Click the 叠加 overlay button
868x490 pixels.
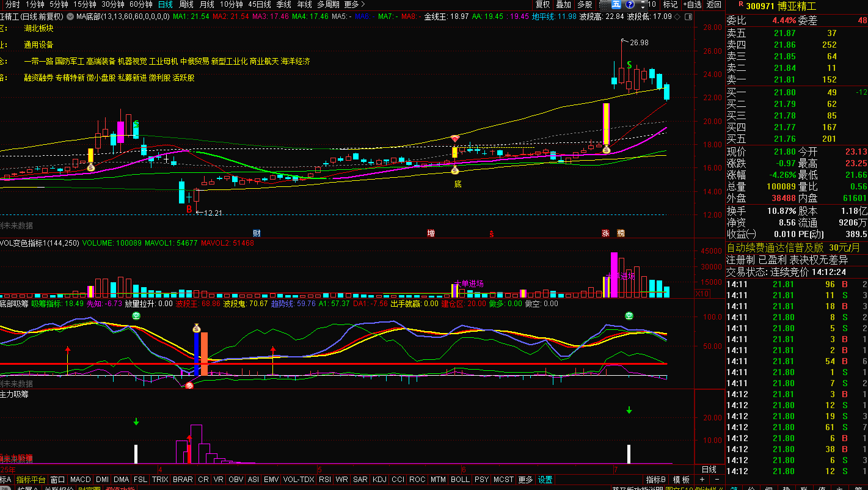[x=563, y=4]
